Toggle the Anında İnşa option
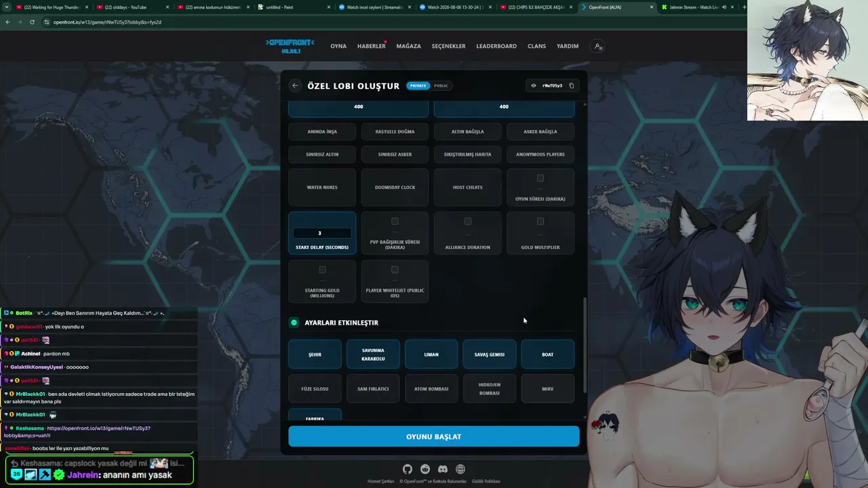The height and width of the screenshot is (488, 868). click(322, 131)
